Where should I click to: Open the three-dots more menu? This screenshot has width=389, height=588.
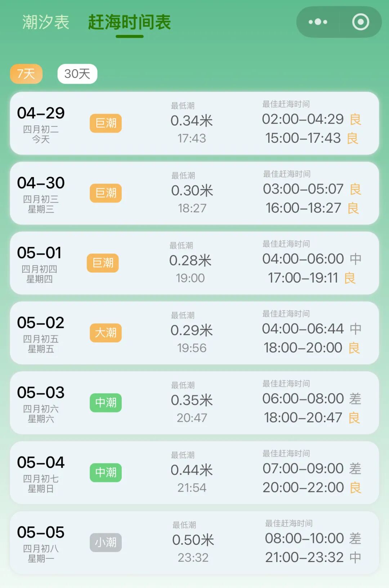[x=318, y=22]
